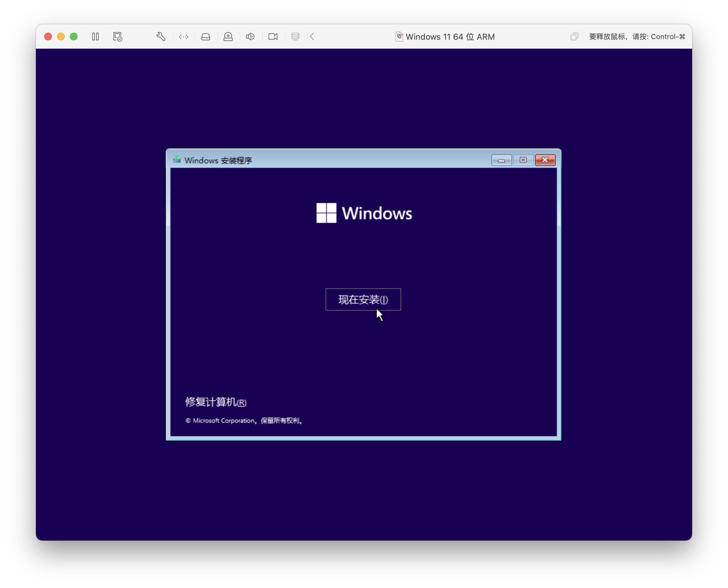Open the snapshots icon in toolbar
This screenshot has height=588, width=728.
pyautogui.click(x=118, y=37)
